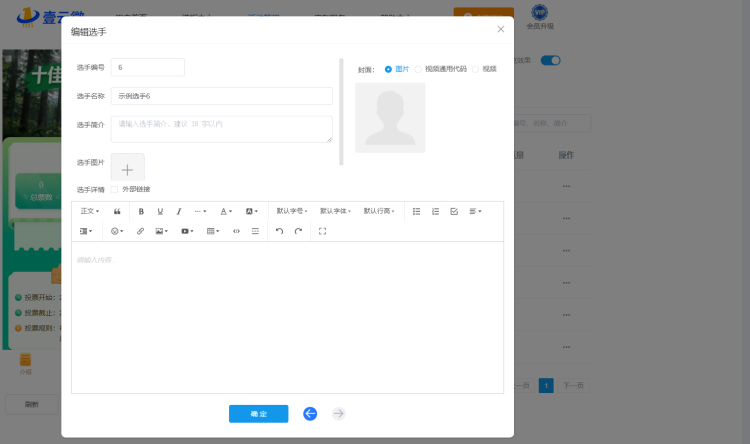
Task: Close the 编辑选手 dialog
Action: click(x=501, y=29)
